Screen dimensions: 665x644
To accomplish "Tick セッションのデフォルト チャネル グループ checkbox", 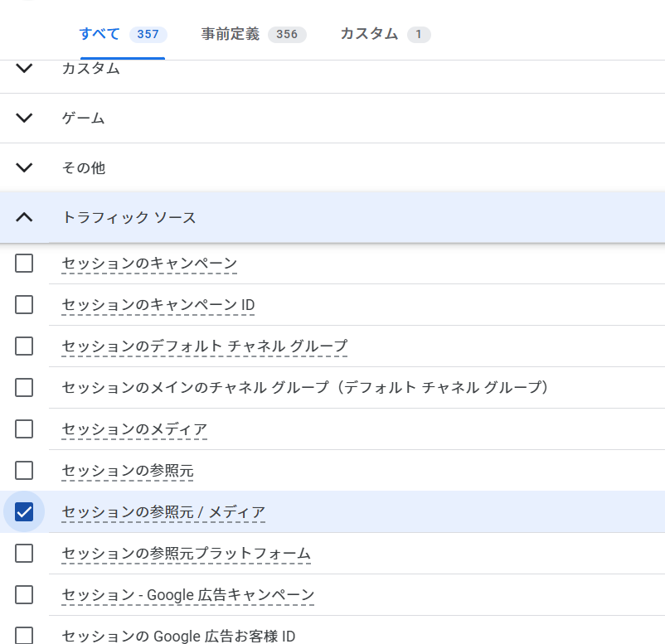I will click(x=24, y=346).
